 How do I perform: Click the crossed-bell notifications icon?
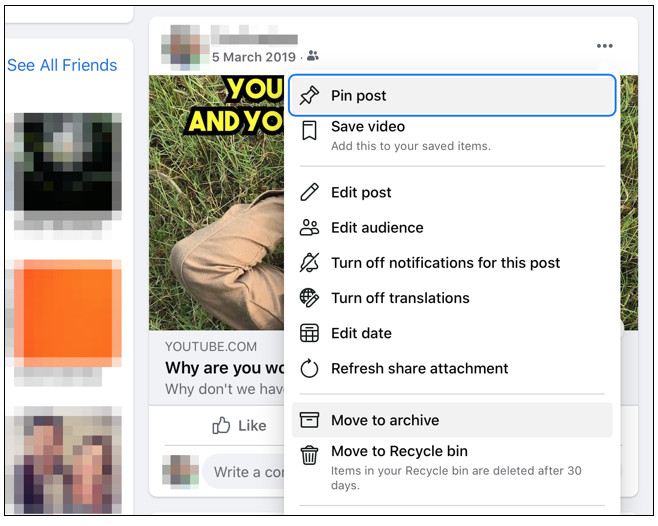click(310, 263)
